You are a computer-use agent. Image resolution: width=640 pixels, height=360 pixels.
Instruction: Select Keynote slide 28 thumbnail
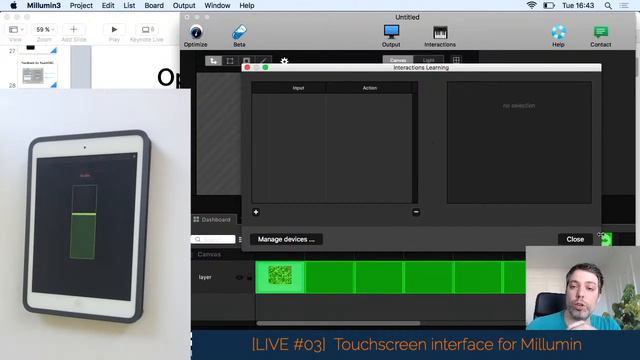pyautogui.click(x=37, y=74)
